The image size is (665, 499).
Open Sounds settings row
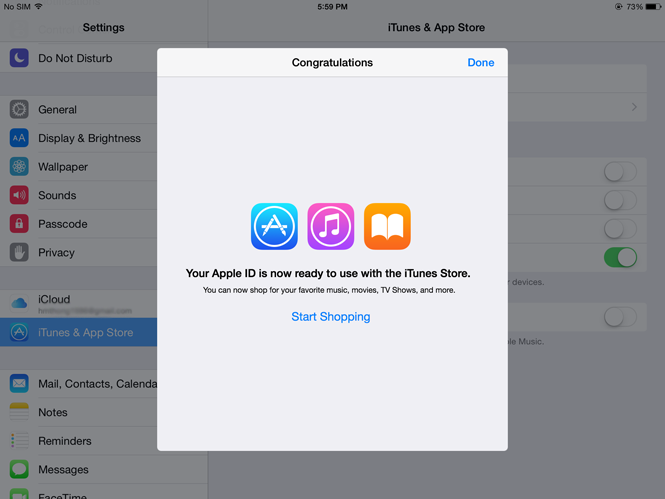(78, 195)
